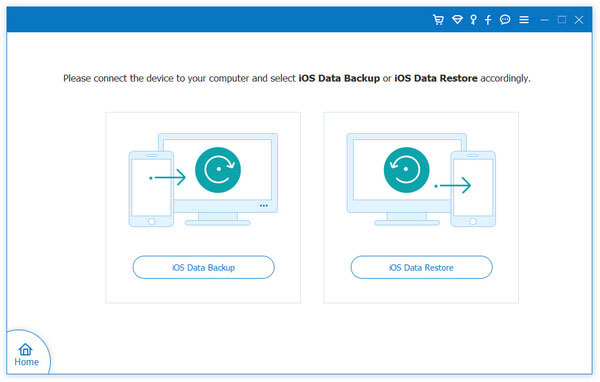
Task: Click the iOS Data Backup button
Action: [x=204, y=267]
